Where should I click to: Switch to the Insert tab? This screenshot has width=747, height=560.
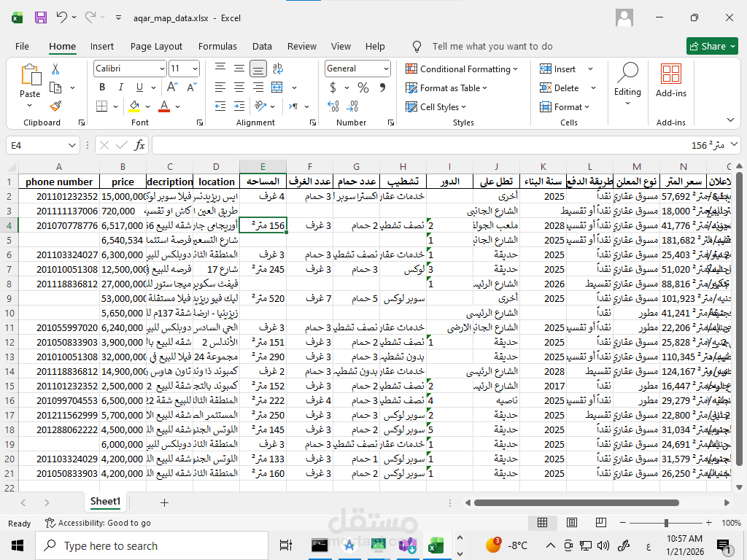pos(102,46)
